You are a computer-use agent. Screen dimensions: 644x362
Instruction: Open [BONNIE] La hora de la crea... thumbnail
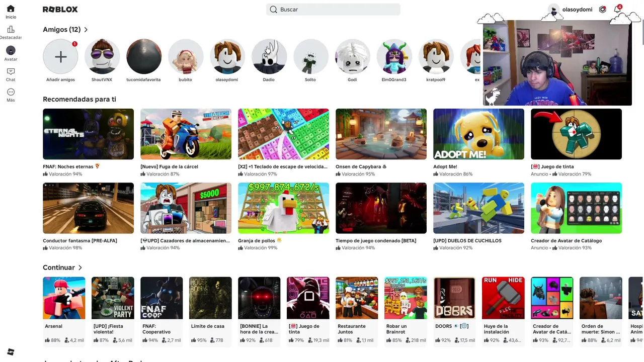coord(259,298)
